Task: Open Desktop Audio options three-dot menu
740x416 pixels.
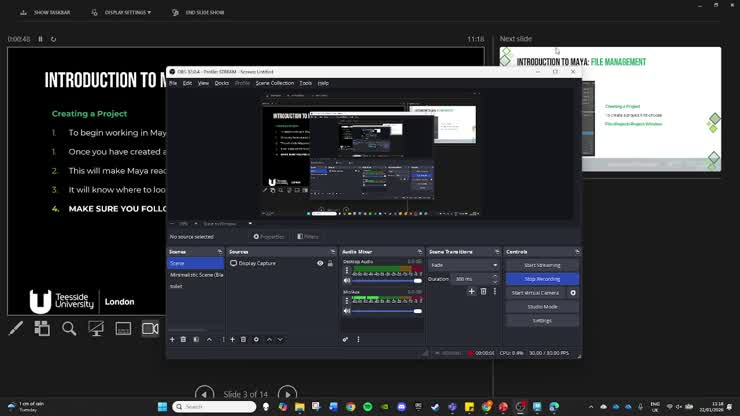Action: [347, 271]
